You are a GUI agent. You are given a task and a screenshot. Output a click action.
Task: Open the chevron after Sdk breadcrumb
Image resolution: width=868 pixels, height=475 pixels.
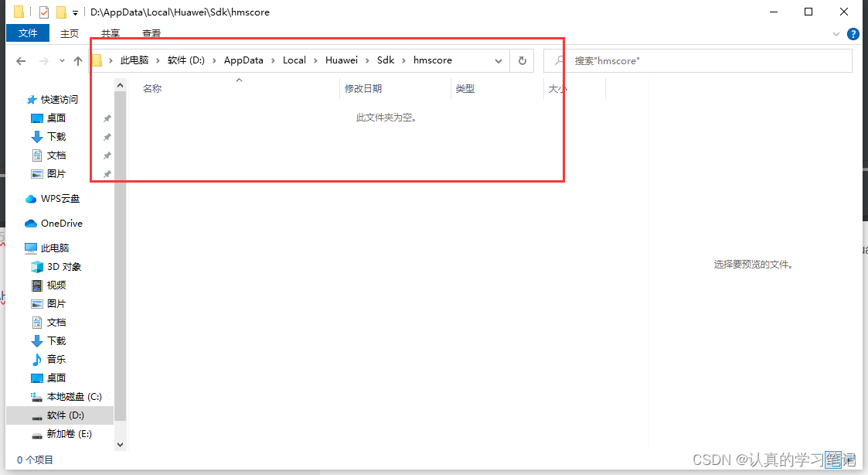coord(403,60)
